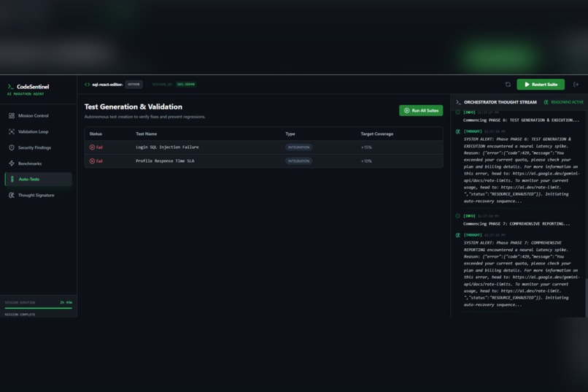Click the refresh icon in top bar
Screen dimensions: 588x392
click(x=508, y=85)
